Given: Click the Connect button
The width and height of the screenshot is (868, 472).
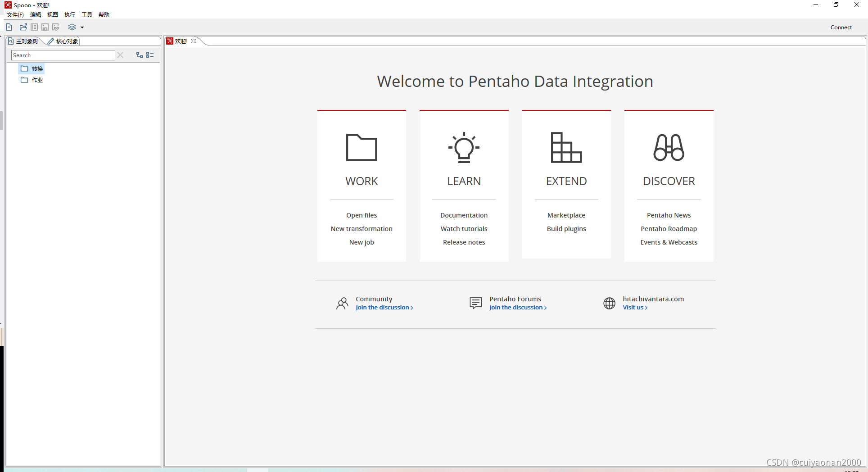Looking at the screenshot, I should pyautogui.click(x=841, y=27).
